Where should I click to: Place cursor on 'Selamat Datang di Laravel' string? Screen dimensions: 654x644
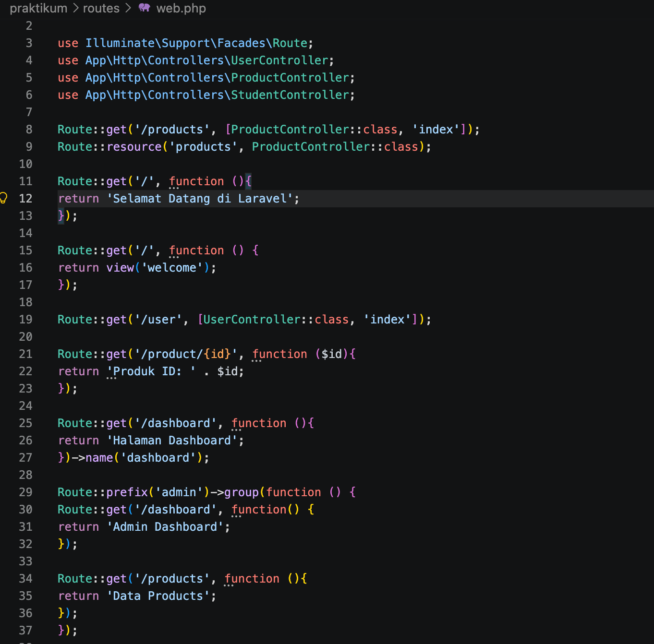coord(200,198)
